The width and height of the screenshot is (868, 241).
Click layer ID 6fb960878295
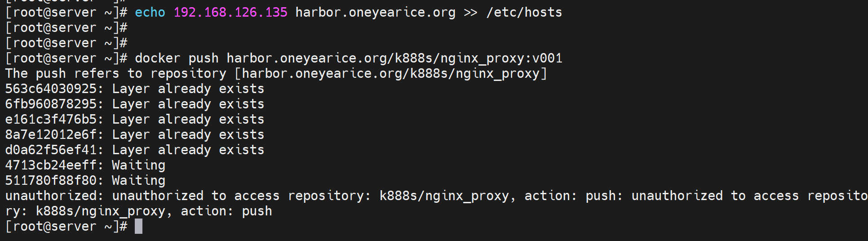(x=51, y=104)
